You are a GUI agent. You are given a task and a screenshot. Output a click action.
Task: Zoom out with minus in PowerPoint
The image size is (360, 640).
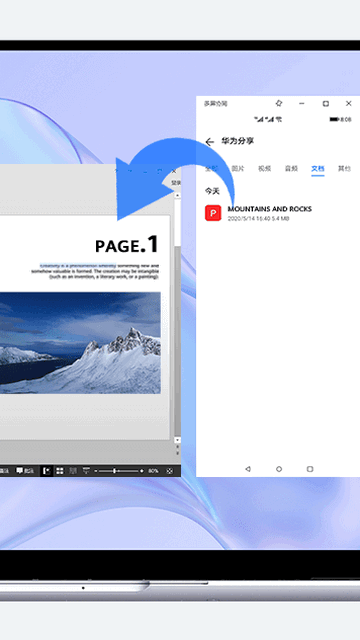[96, 471]
